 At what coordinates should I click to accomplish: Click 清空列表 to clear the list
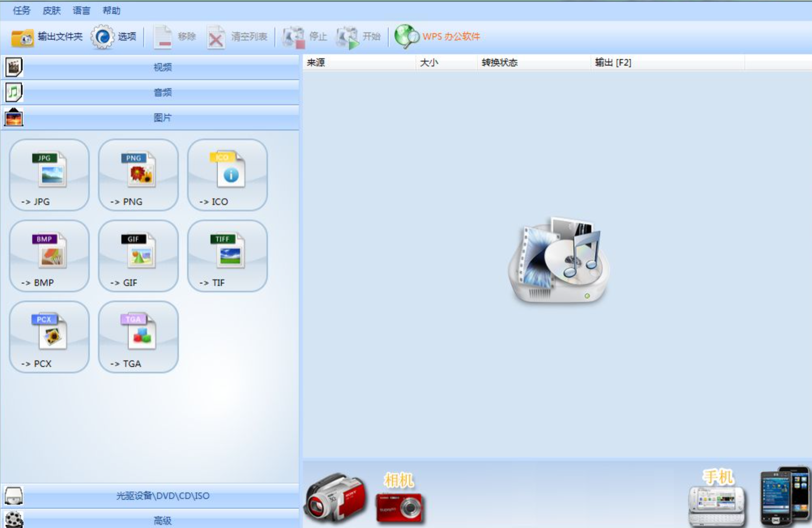pos(237,37)
